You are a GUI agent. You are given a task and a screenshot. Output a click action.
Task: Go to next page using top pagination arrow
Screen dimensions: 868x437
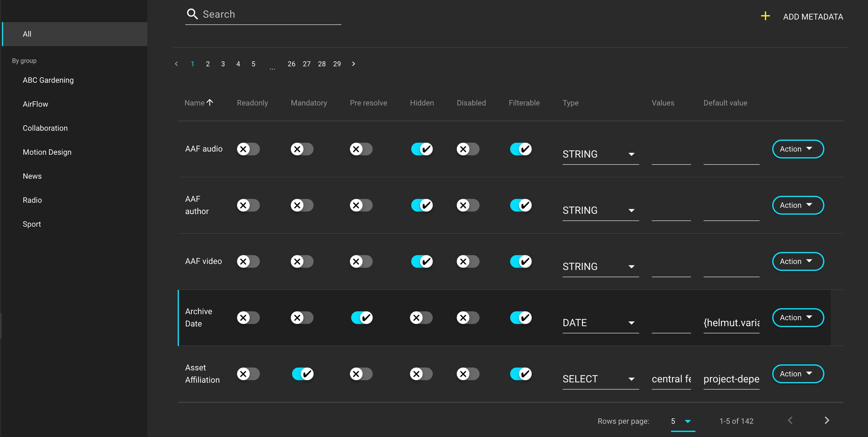pos(353,64)
